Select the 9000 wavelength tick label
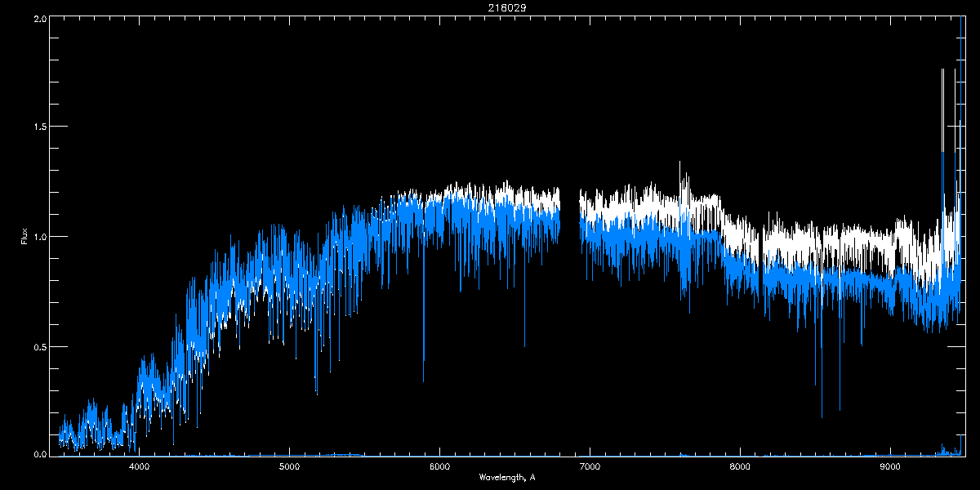The image size is (980, 490). coord(890,466)
